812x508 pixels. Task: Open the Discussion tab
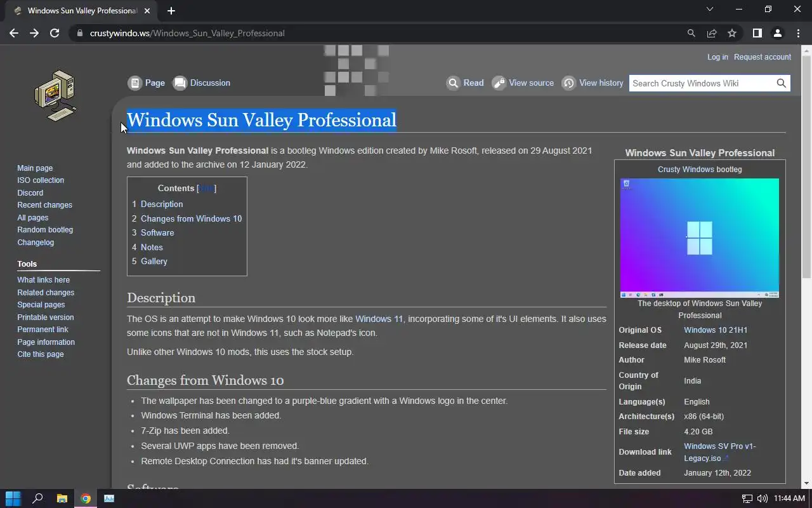pos(202,83)
